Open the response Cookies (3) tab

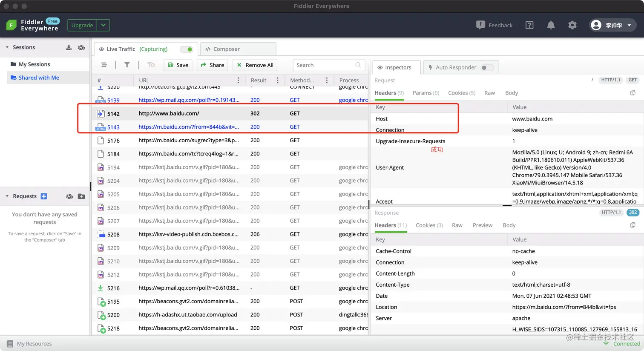click(429, 225)
